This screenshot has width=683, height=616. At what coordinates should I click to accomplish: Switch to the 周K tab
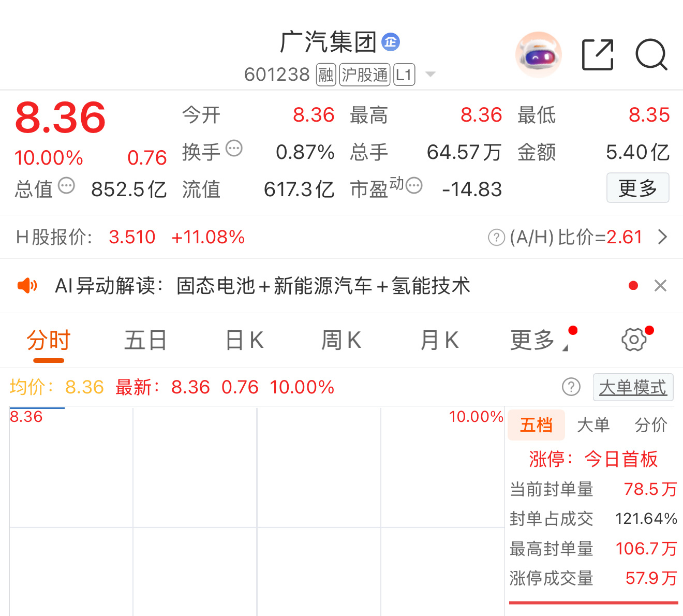[340, 340]
